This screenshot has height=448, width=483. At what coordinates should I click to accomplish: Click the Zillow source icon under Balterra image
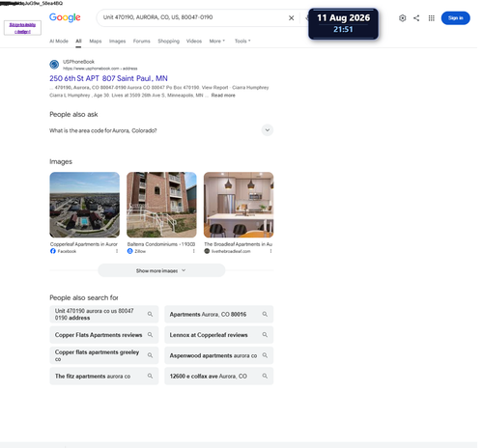coord(129,251)
